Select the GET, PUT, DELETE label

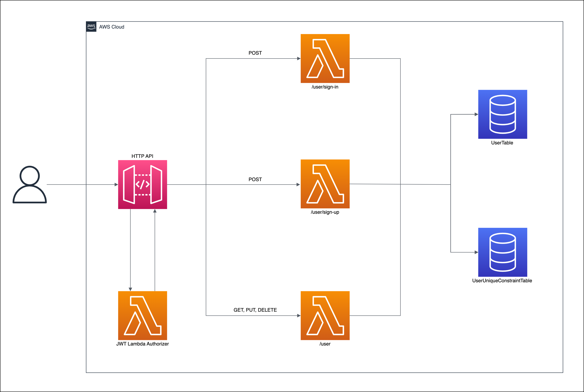pos(255,310)
